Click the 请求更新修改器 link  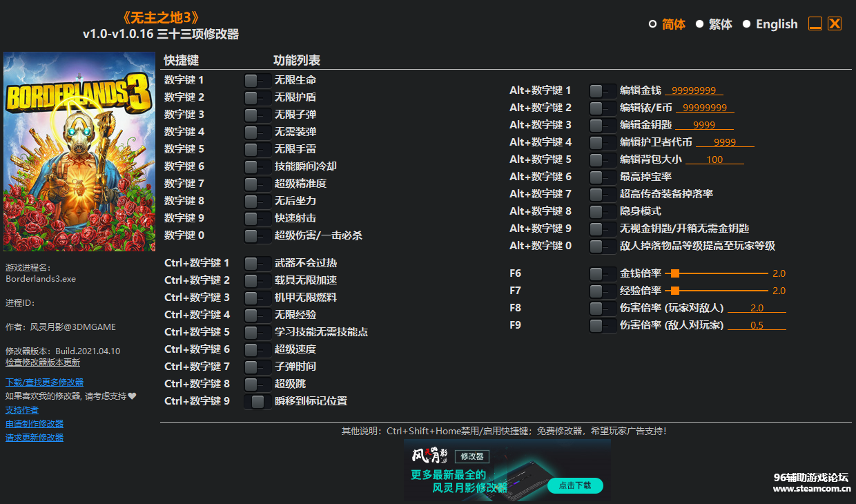coord(35,437)
